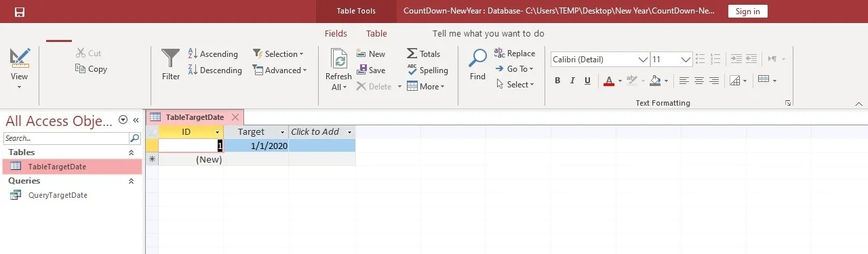868x254 pixels.
Task: Click the Find magnifier icon
Action: [478, 58]
